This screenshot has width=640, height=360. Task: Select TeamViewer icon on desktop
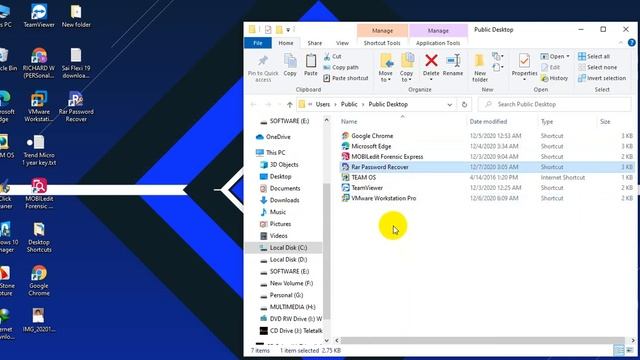(39, 16)
